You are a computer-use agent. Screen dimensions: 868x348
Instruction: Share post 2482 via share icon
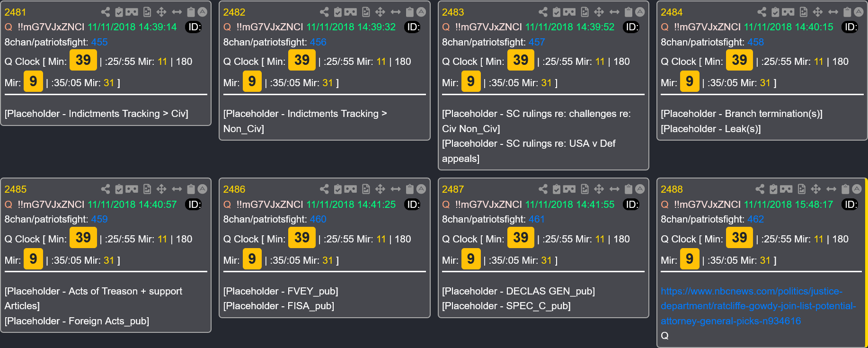(324, 12)
